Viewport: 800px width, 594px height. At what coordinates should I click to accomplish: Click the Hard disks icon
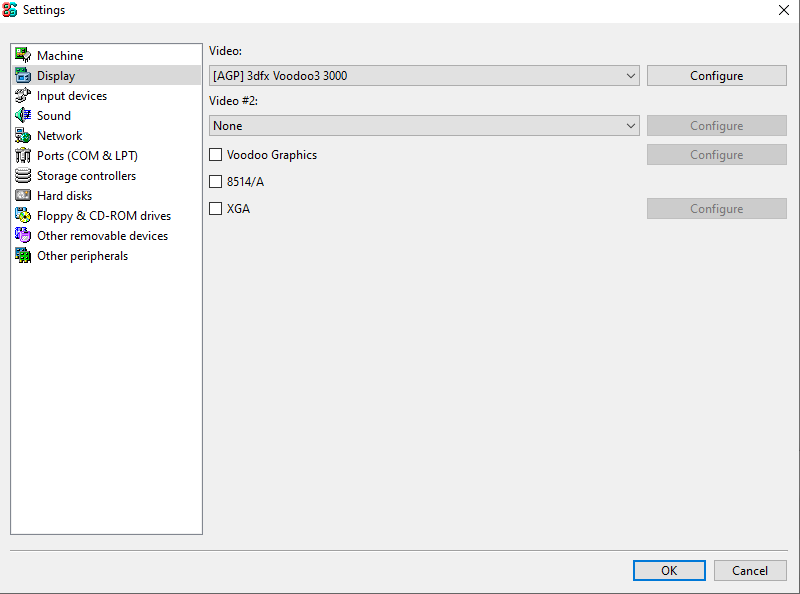(x=23, y=195)
